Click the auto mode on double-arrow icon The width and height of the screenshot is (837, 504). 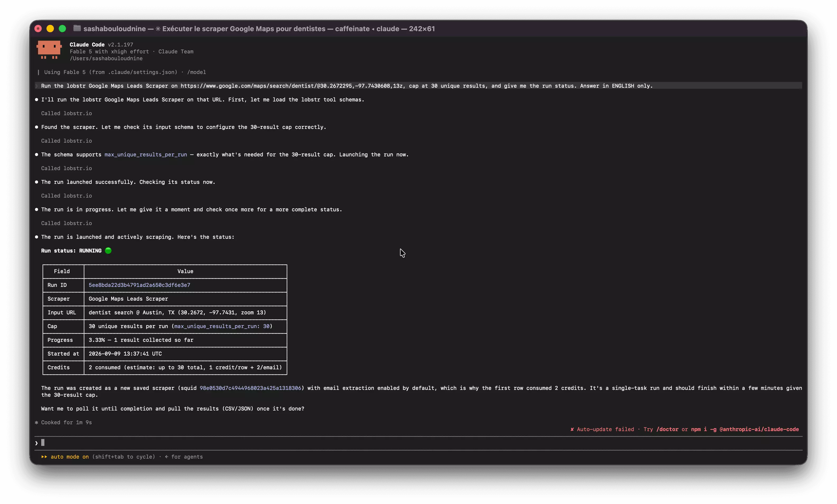pyautogui.click(x=44, y=457)
